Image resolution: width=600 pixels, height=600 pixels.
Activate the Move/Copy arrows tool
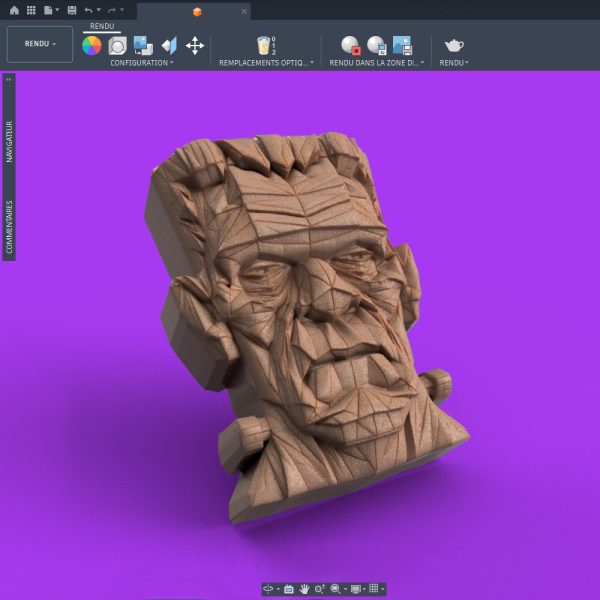[195, 46]
